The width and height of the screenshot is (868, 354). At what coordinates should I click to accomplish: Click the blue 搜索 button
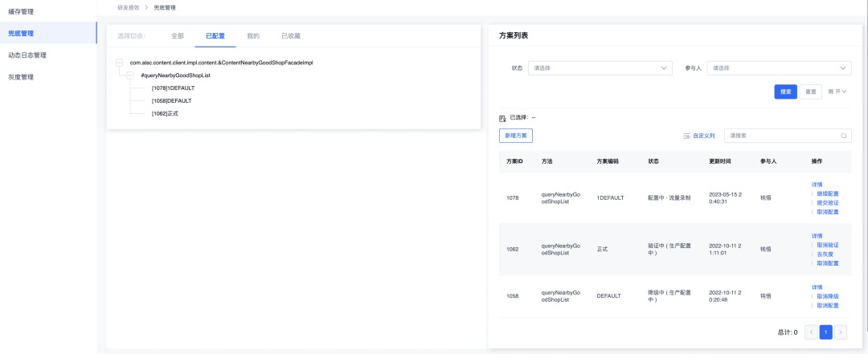click(x=785, y=92)
